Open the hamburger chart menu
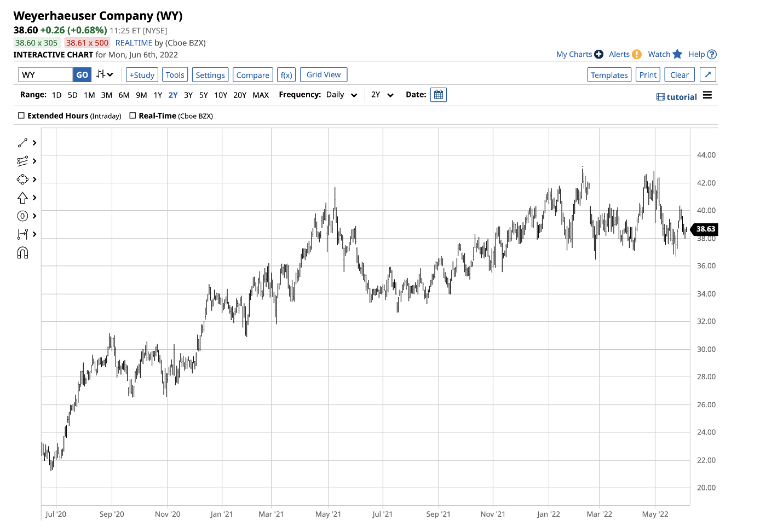This screenshot has width=760, height=532. coord(707,95)
